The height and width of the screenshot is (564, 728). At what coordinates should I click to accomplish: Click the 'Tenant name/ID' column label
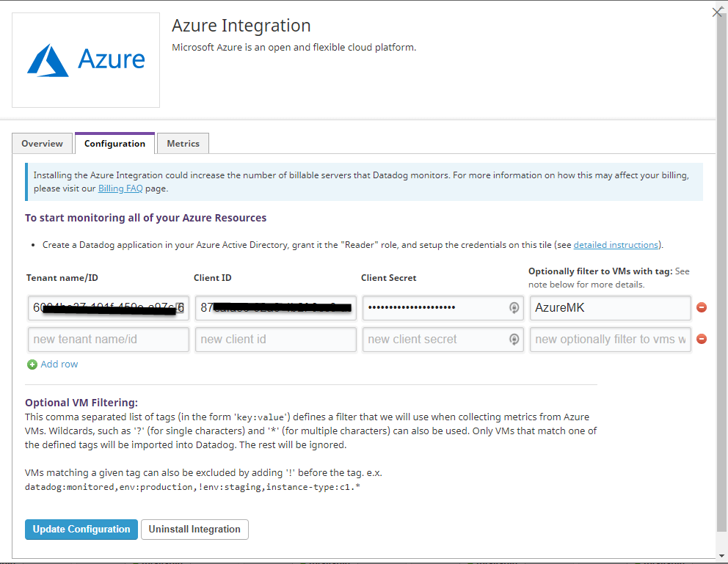coord(62,278)
